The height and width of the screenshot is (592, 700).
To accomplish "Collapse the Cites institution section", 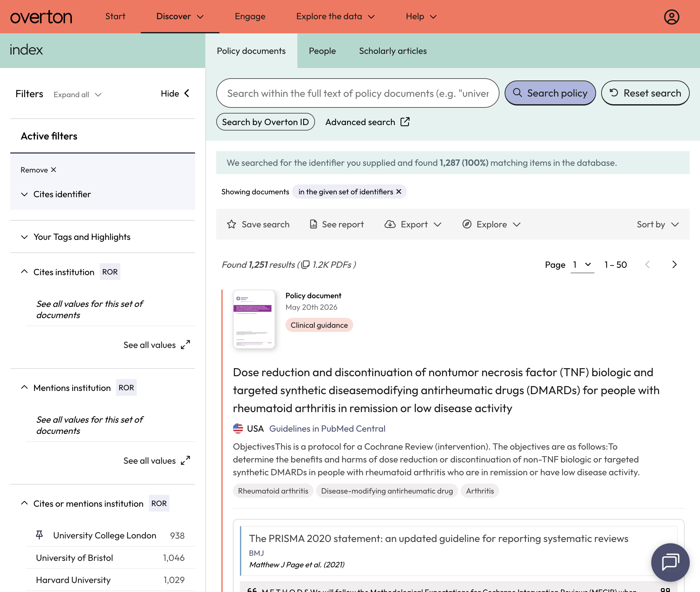I will 24,272.
